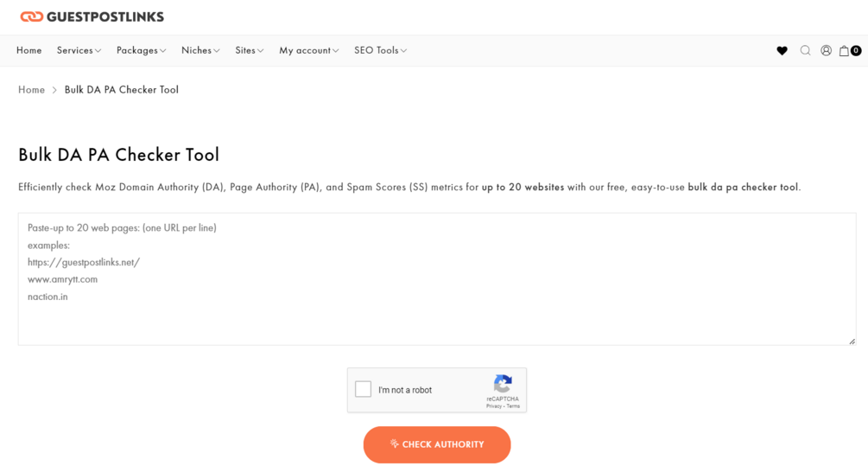Open the SEO Tools dropdown

click(380, 50)
